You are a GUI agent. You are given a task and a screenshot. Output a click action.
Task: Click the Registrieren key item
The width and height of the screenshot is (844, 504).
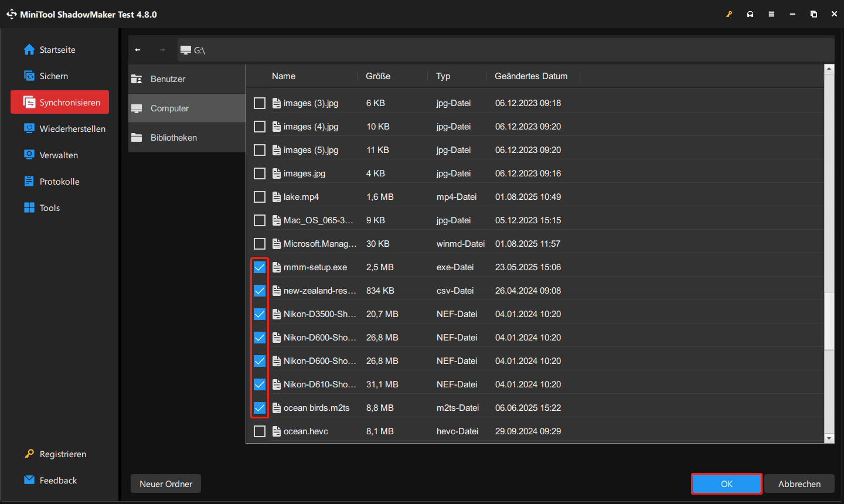tap(62, 454)
